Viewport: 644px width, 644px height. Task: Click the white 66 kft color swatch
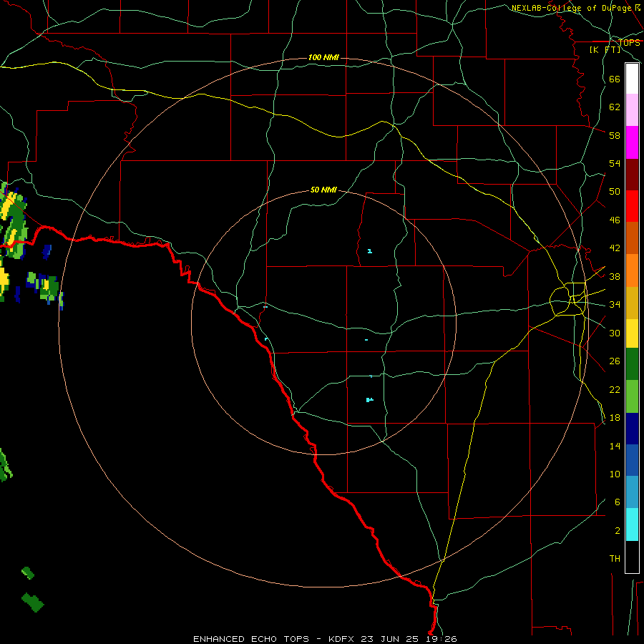click(632, 79)
